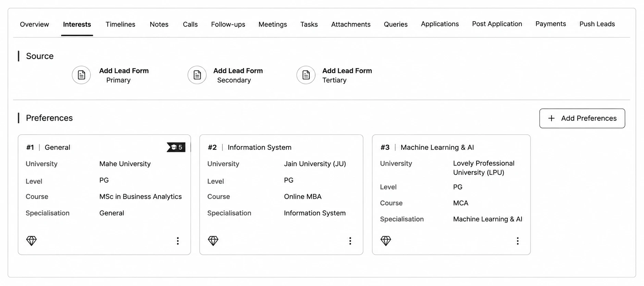This screenshot has width=644, height=286.
Task: Go to the Notes tab
Action: 159,24
